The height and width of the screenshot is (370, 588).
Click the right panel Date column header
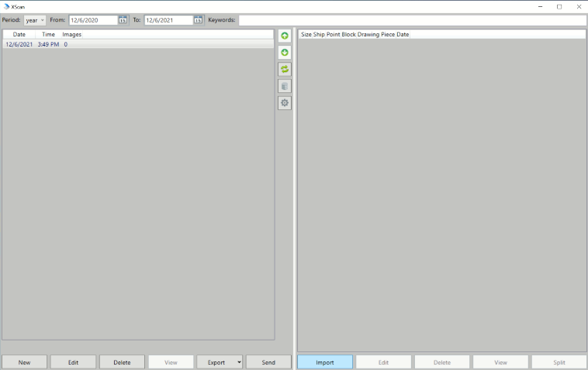tap(403, 34)
